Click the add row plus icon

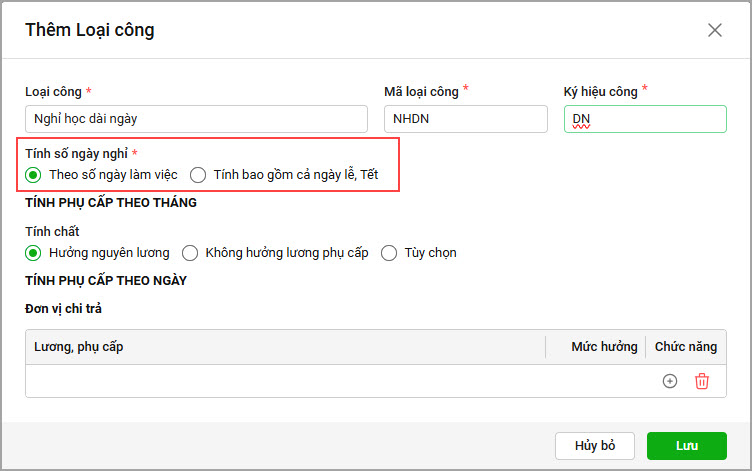(x=670, y=381)
